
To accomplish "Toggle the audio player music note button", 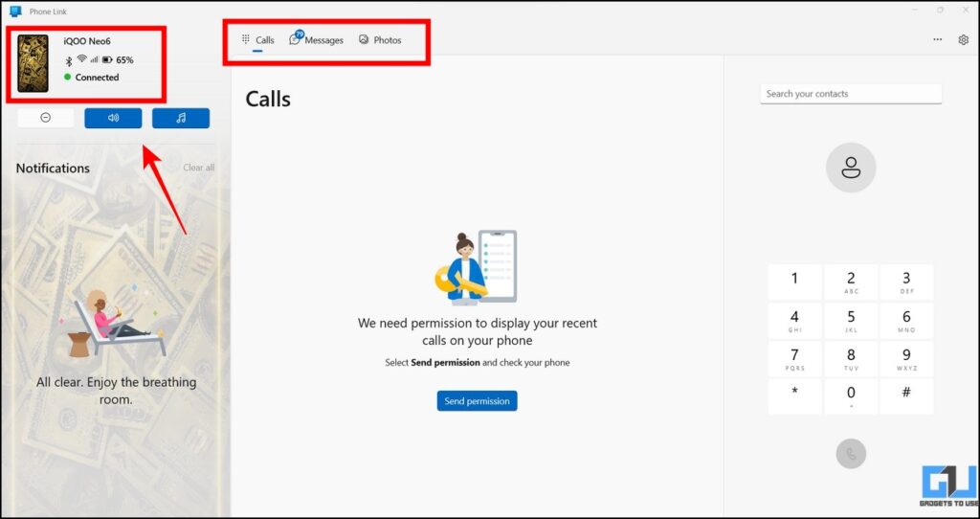I will [180, 118].
